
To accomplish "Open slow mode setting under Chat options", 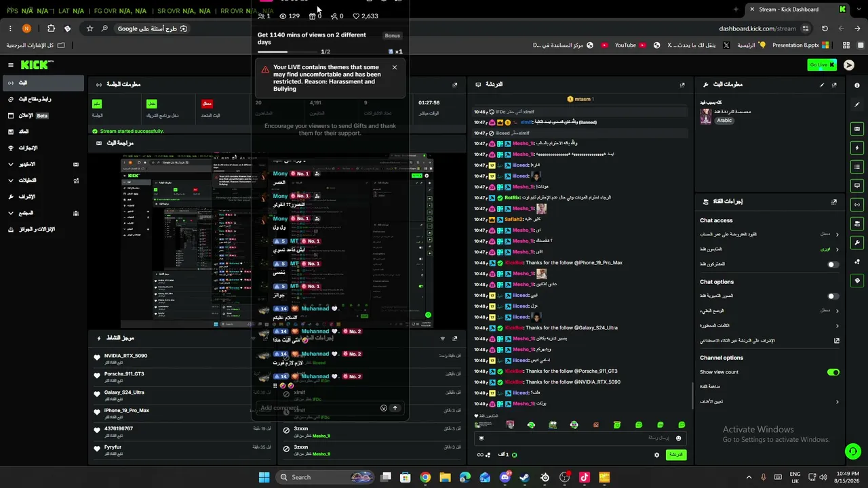I will pos(770,311).
